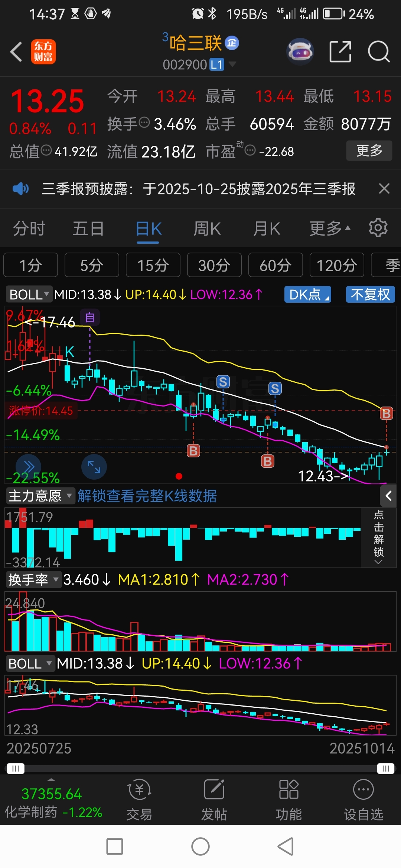Select the 5分 interval

click(x=92, y=265)
